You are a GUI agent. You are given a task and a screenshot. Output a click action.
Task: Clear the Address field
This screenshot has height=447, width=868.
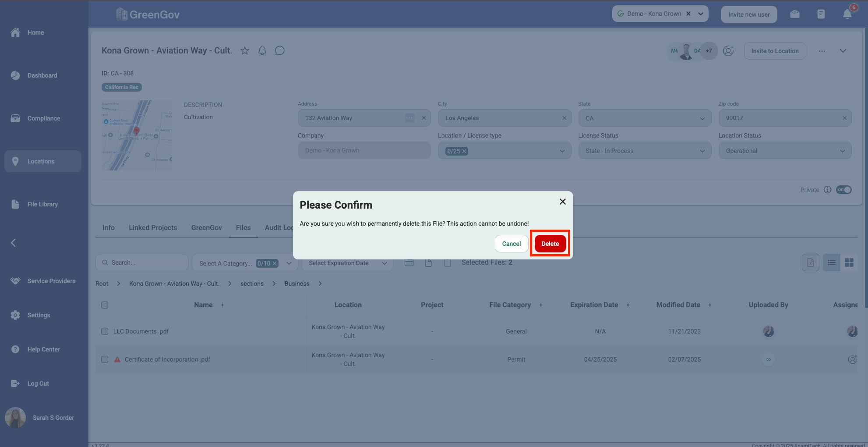(x=424, y=118)
